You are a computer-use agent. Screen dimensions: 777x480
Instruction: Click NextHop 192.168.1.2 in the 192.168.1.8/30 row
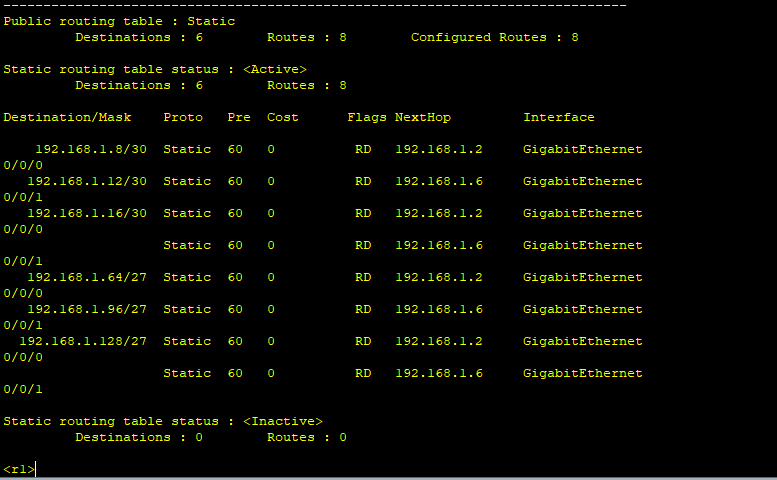pyautogui.click(x=439, y=150)
